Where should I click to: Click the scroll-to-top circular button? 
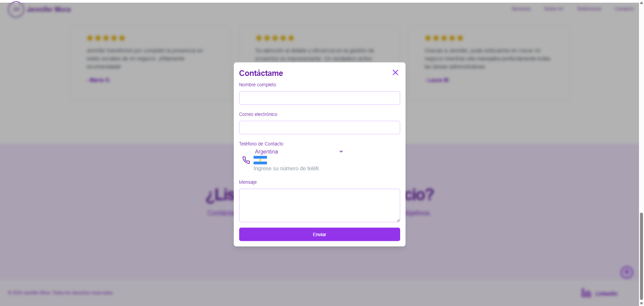(x=626, y=272)
